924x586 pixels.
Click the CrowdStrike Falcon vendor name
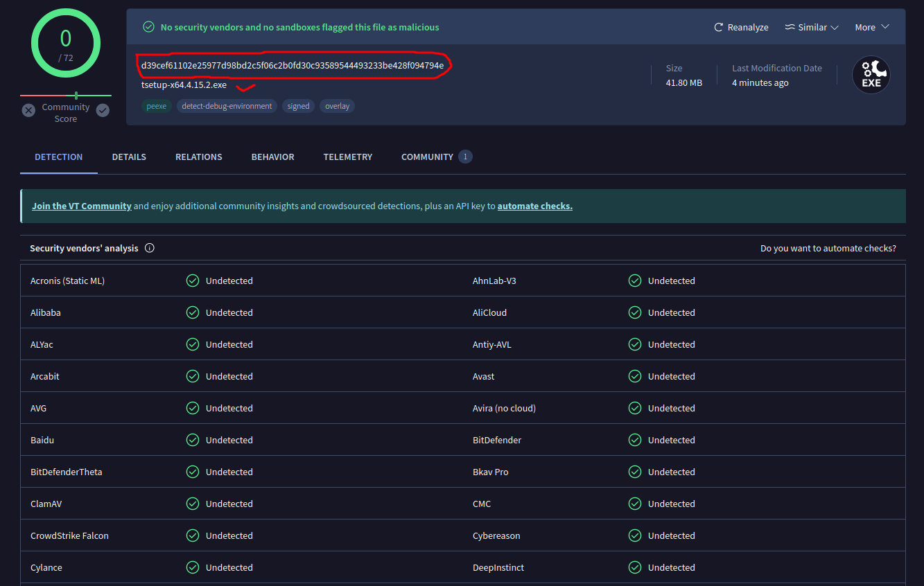(x=69, y=535)
